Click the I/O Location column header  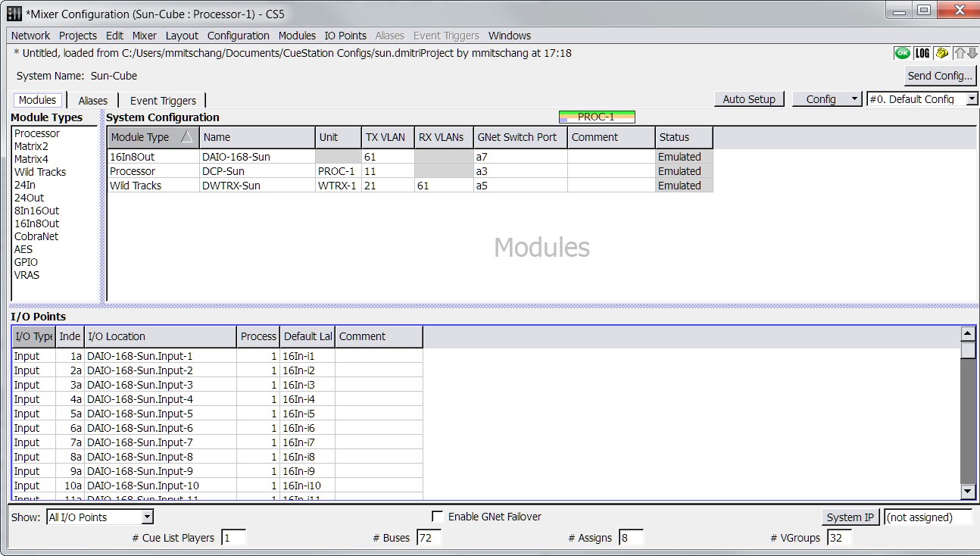[x=161, y=336]
